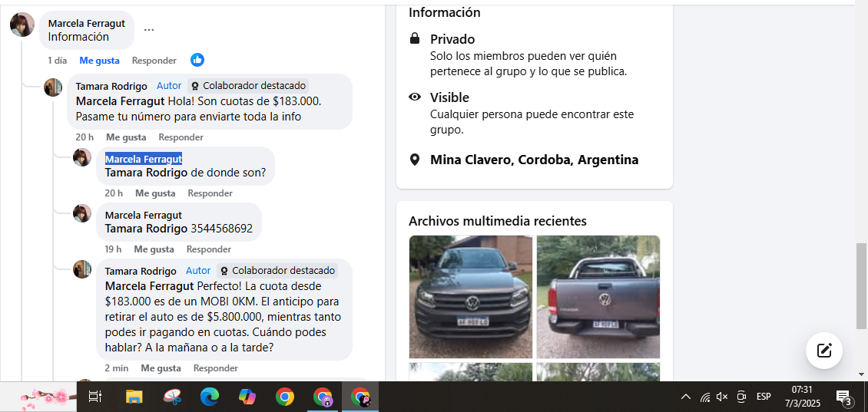Open Tamara Rodrigo's profile name in first reply
Image resolution: width=868 pixels, height=412 pixels.
tap(111, 86)
